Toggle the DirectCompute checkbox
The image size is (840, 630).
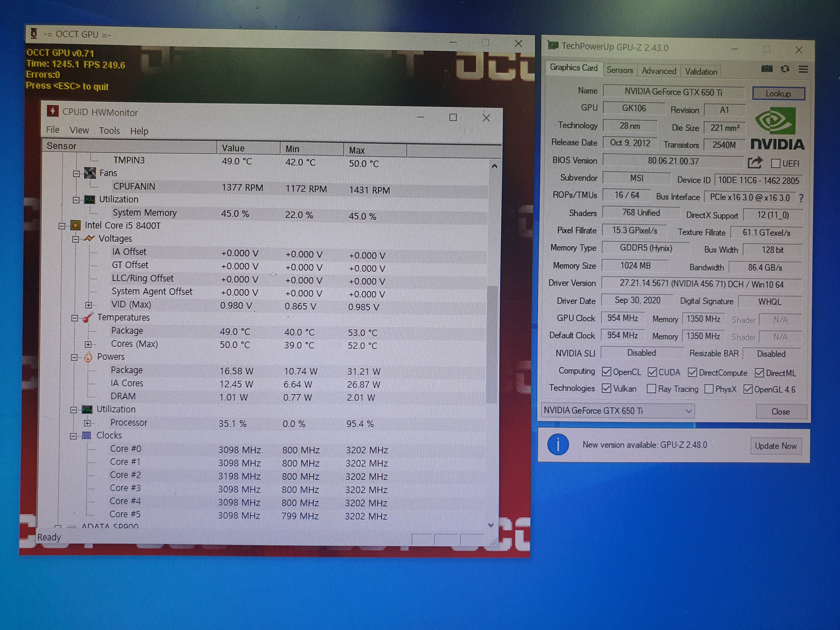click(x=692, y=372)
